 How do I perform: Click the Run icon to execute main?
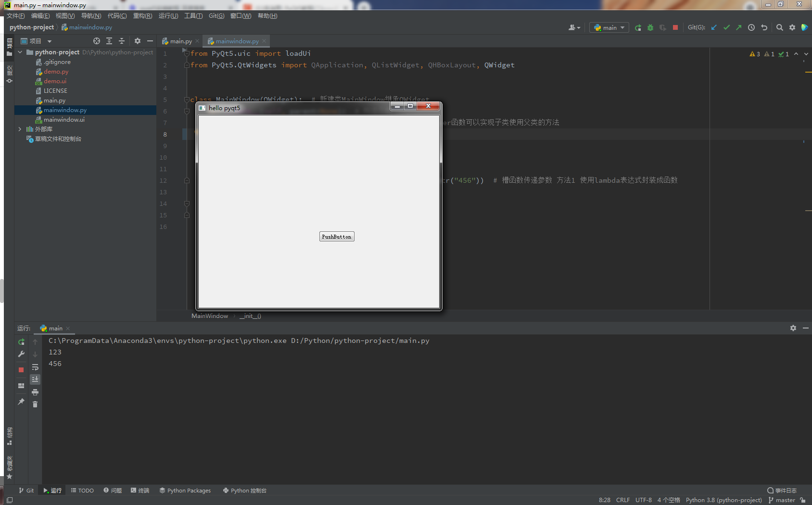pos(638,27)
